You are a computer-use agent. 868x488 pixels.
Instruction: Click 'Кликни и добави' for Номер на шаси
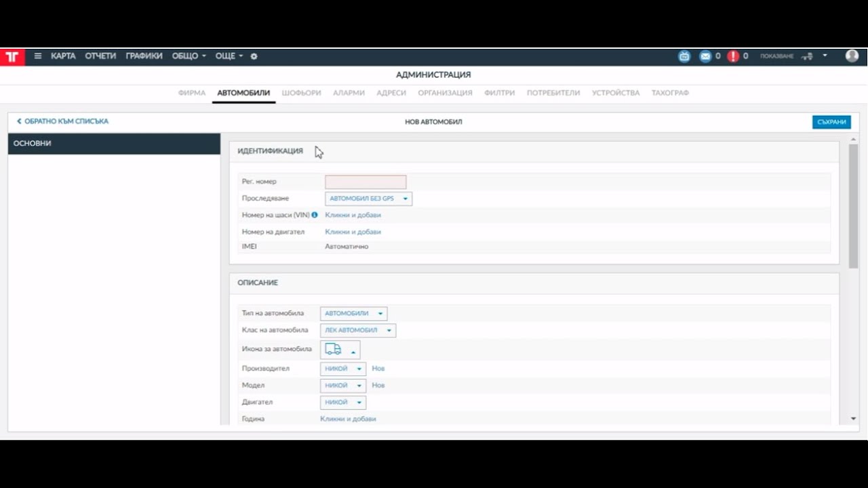coord(353,215)
